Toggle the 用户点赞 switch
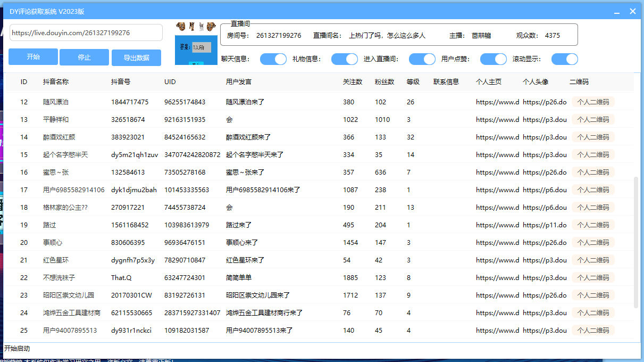Viewport: 644px width, 362px height. (494, 59)
